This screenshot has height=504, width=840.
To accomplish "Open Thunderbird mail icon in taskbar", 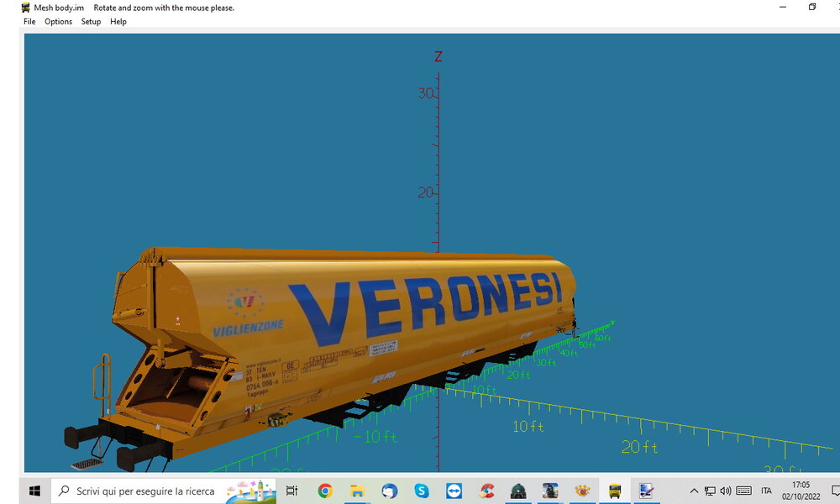I will (390, 491).
